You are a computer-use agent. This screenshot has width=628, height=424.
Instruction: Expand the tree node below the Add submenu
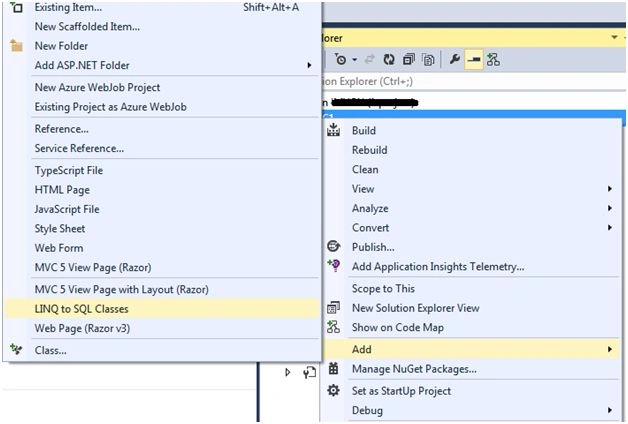pyautogui.click(x=288, y=372)
